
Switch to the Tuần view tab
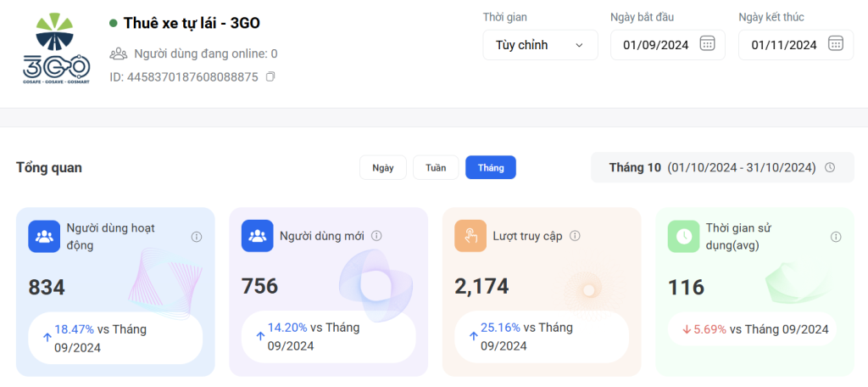pos(436,168)
